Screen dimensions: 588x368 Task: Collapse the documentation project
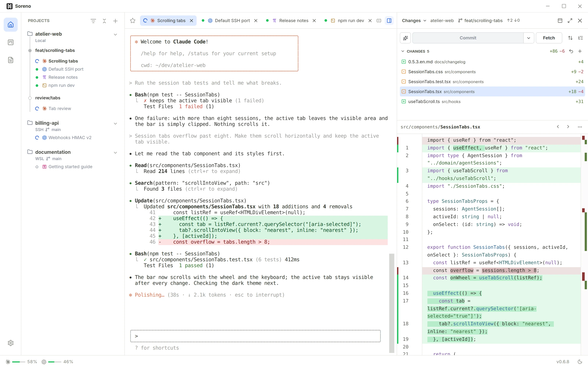click(x=115, y=153)
